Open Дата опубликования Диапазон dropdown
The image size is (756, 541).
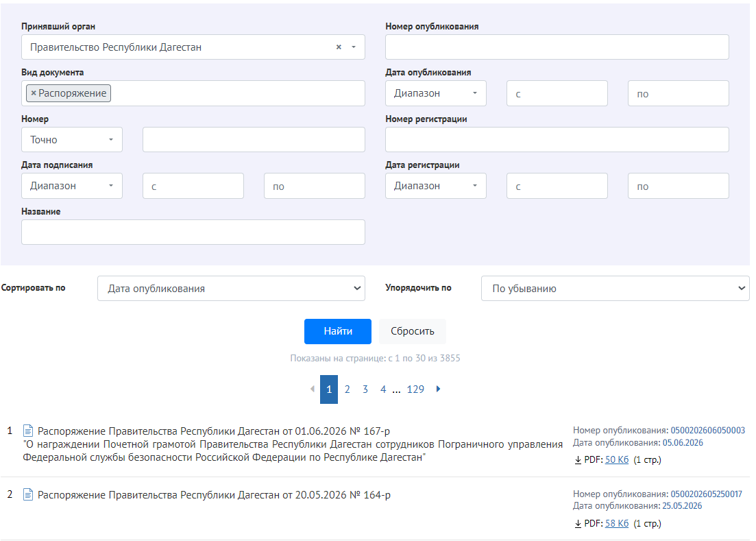point(435,93)
